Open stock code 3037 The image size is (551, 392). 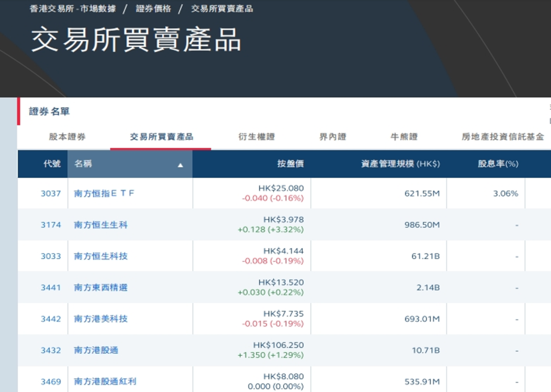pyautogui.click(x=51, y=193)
